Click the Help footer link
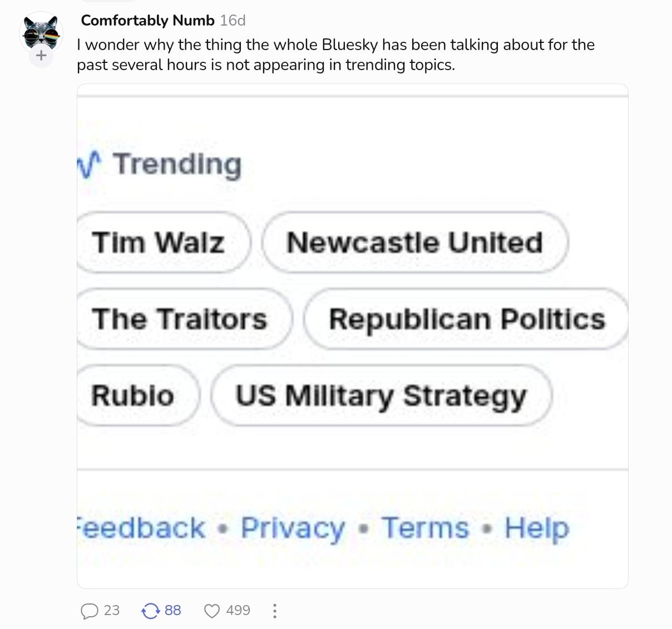The width and height of the screenshot is (672, 629). point(536,528)
